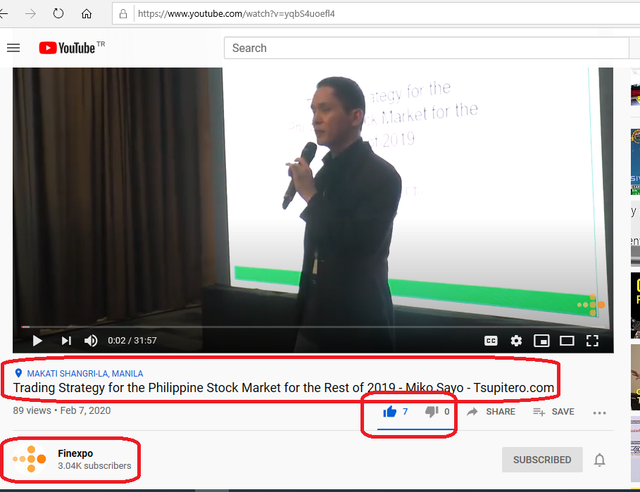Go to the browser home page

[x=86, y=14]
